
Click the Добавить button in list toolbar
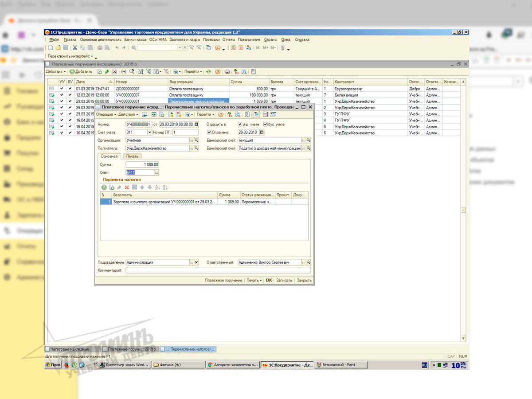click(x=81, y=71)
